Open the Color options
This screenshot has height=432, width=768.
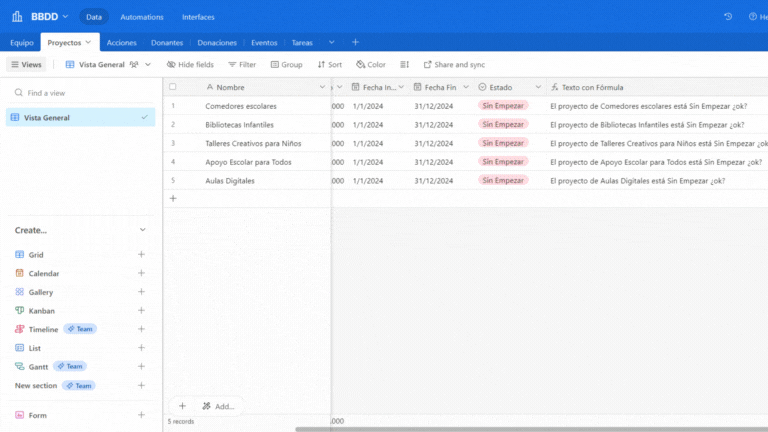[371, 65]
